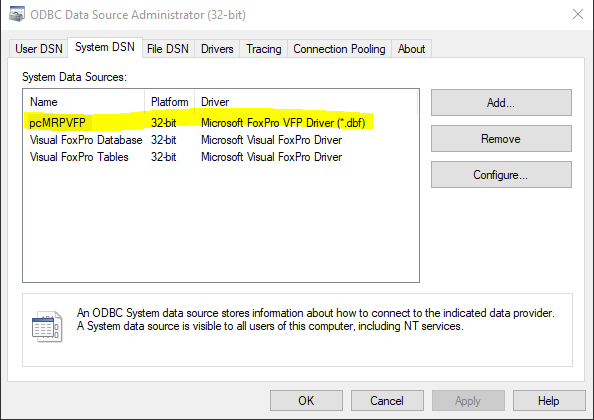Click driver cell of Visual FoxPro Tables row
This screenshot has height=420, width=594.
point(271,157)
